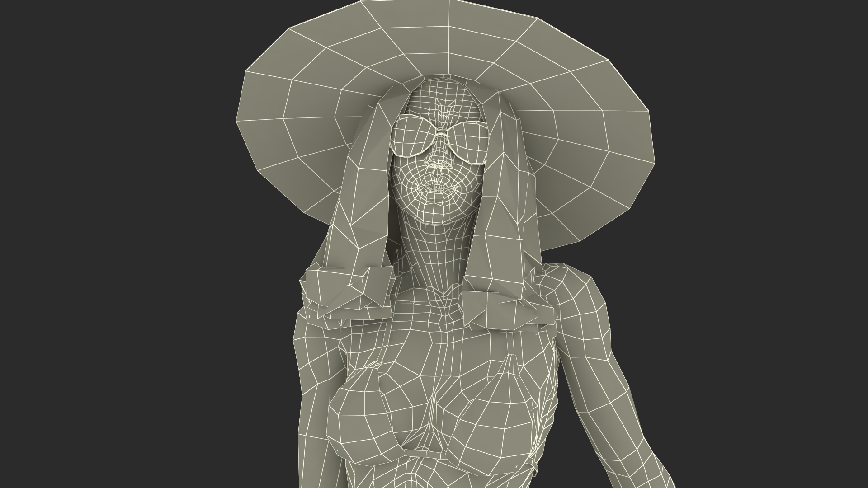
Task: Select the chin area of face
Action: pos(433,212)
